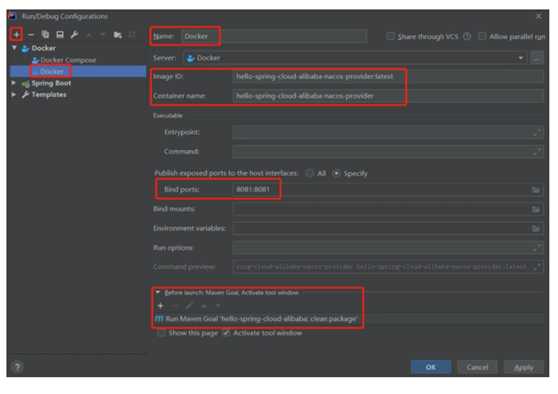Enable the Show this page checkbox

pos(161,333)
